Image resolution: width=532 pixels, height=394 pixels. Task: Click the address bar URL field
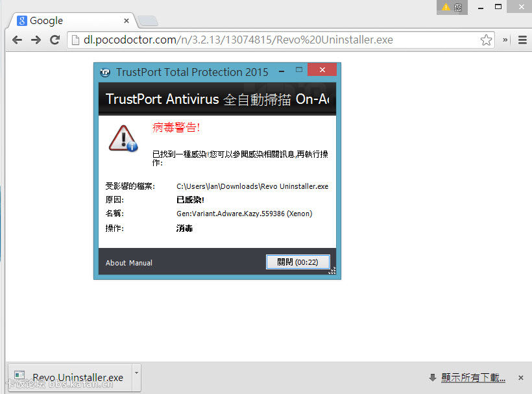[x=279, y=40]
